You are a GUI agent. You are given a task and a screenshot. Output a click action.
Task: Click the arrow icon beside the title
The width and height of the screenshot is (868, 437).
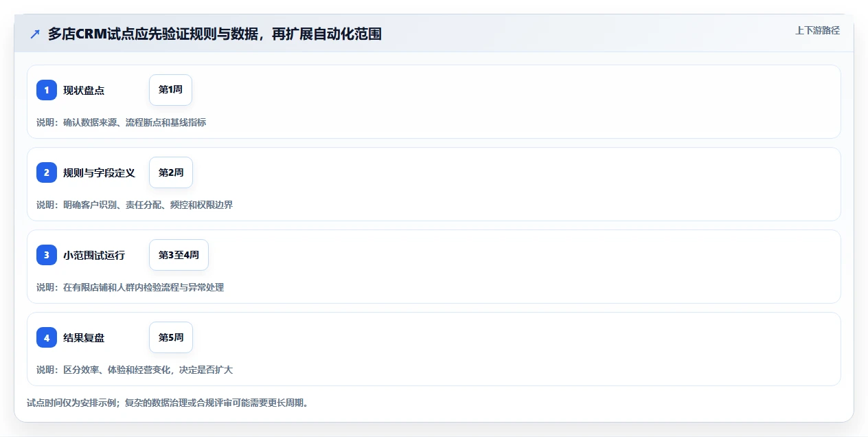tap(35, 34)
